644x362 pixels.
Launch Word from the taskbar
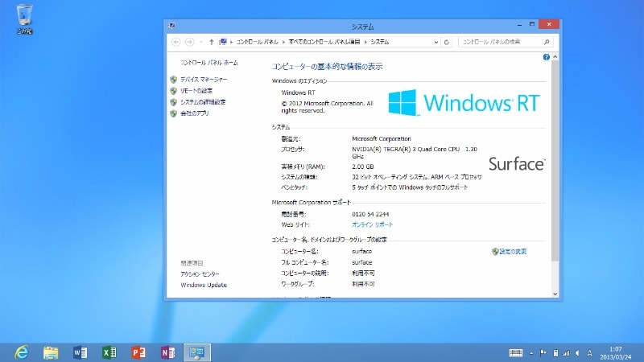[x=80, y=352]
